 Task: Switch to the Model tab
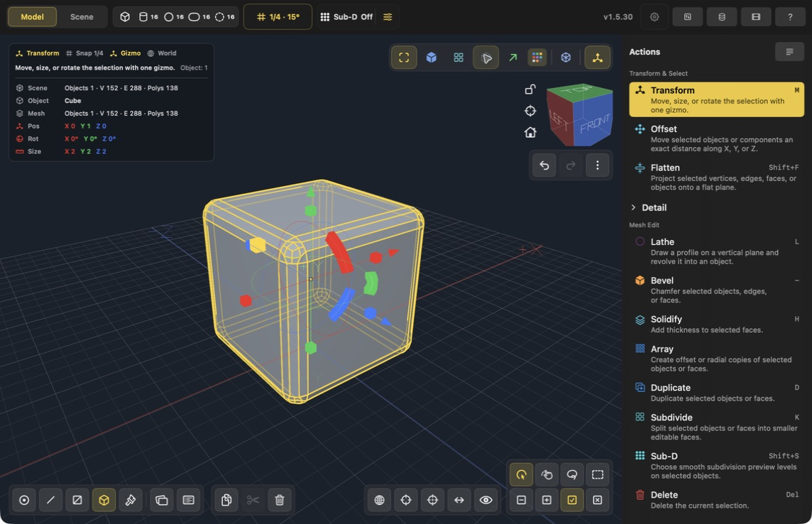32,17
